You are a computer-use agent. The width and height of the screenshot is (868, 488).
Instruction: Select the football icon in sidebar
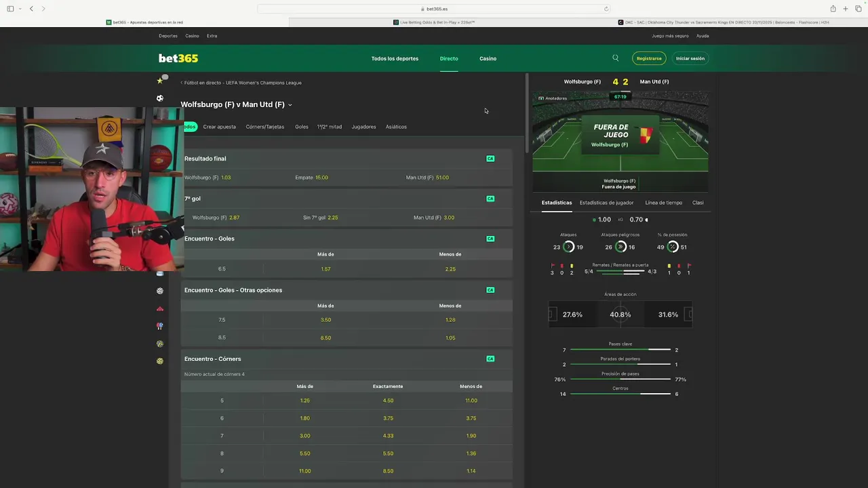[x=160, y=98]
